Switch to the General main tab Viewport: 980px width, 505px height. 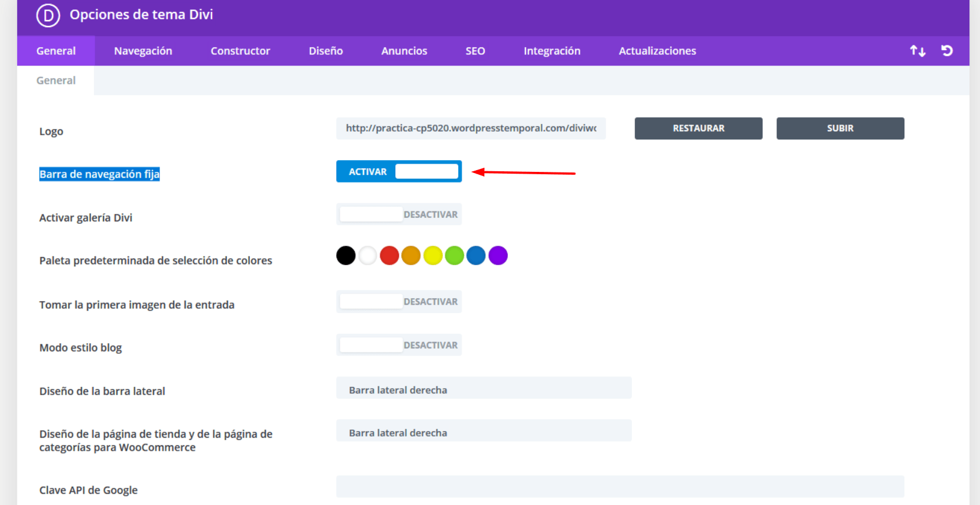(56, 51)
